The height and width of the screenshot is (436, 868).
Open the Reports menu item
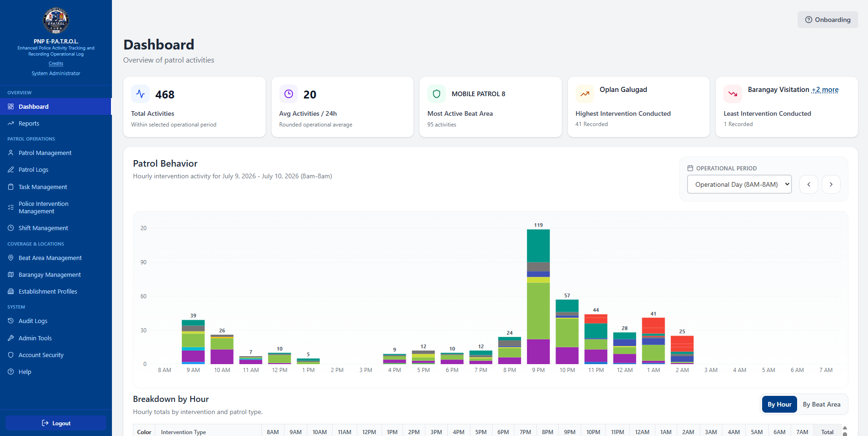pyautogui.click(x=56, y=123)
